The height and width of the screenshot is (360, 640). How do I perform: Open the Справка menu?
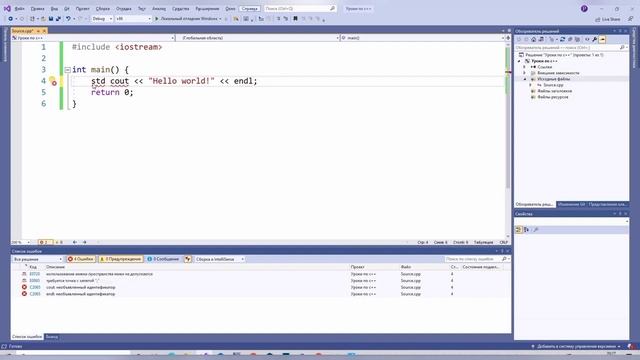pos(249,9)
